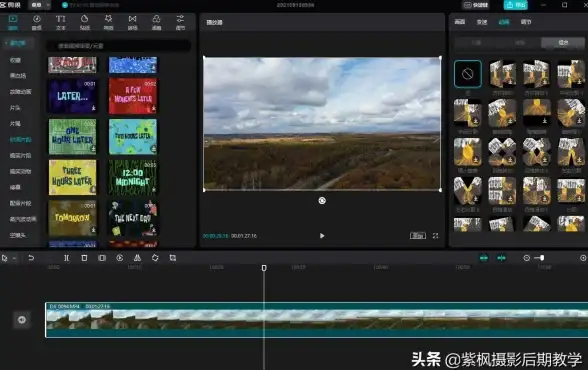Image resolution: width=588 pixels, height=370 pixels.
Task: Select the THREE HOURS LATER clip thumbnail
Action: (72, 177)
